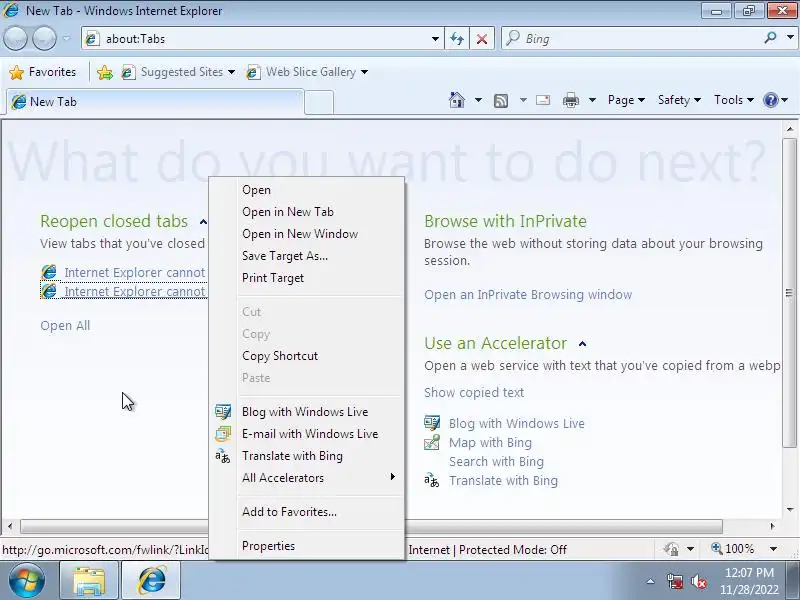Open Properties from context menu

320,545
